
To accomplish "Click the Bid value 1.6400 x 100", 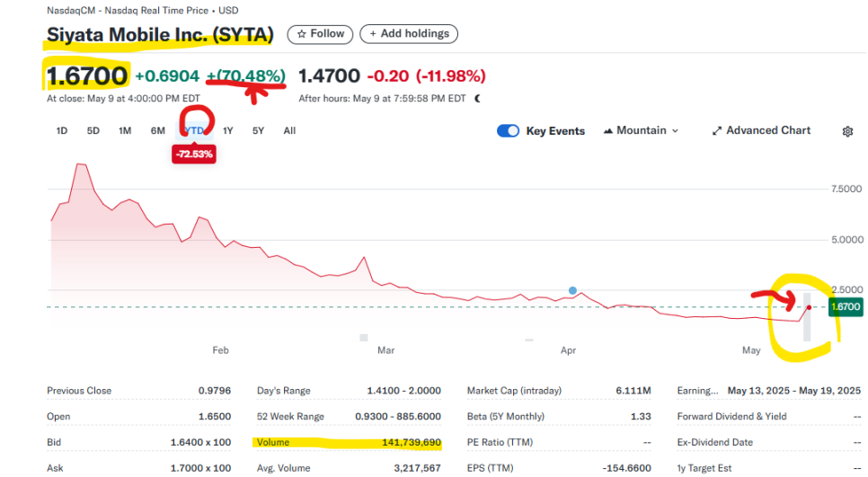I will point(200,442).
